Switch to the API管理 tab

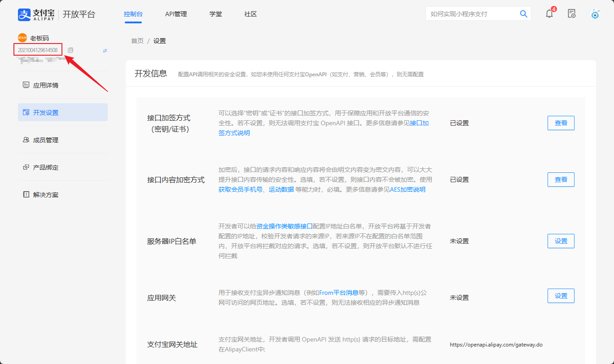176,14
